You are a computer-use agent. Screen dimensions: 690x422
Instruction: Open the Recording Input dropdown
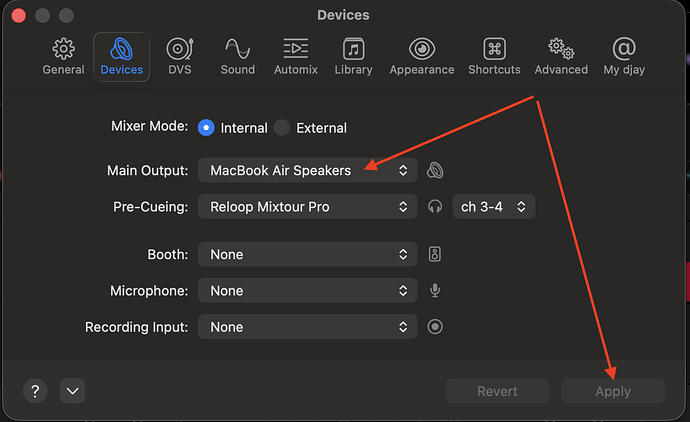(x=308, y=327)
